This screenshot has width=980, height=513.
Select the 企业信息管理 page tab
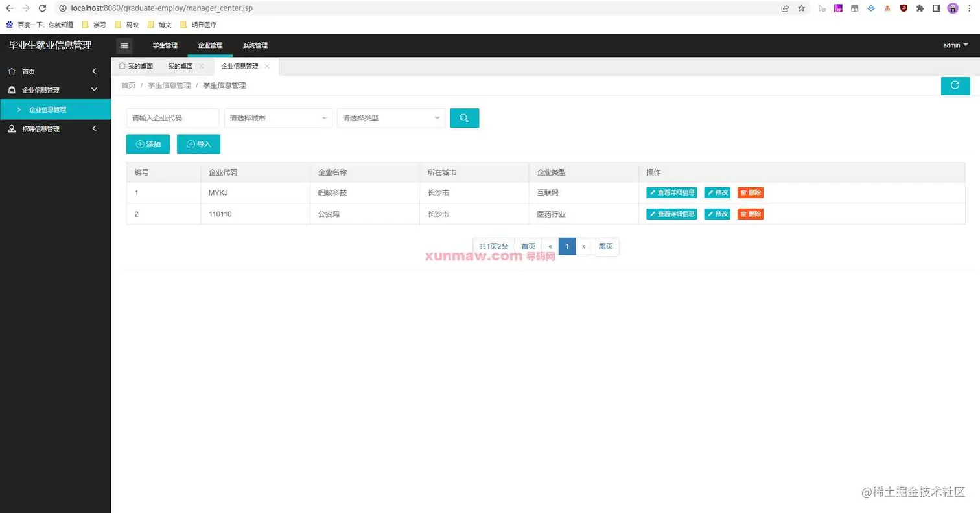240,66
